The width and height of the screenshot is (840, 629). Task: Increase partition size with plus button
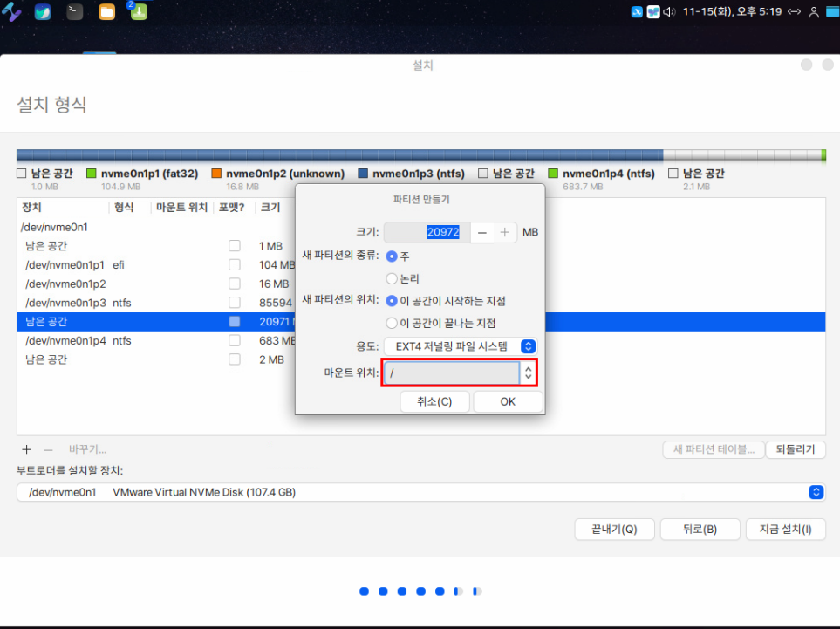(505, 233)
